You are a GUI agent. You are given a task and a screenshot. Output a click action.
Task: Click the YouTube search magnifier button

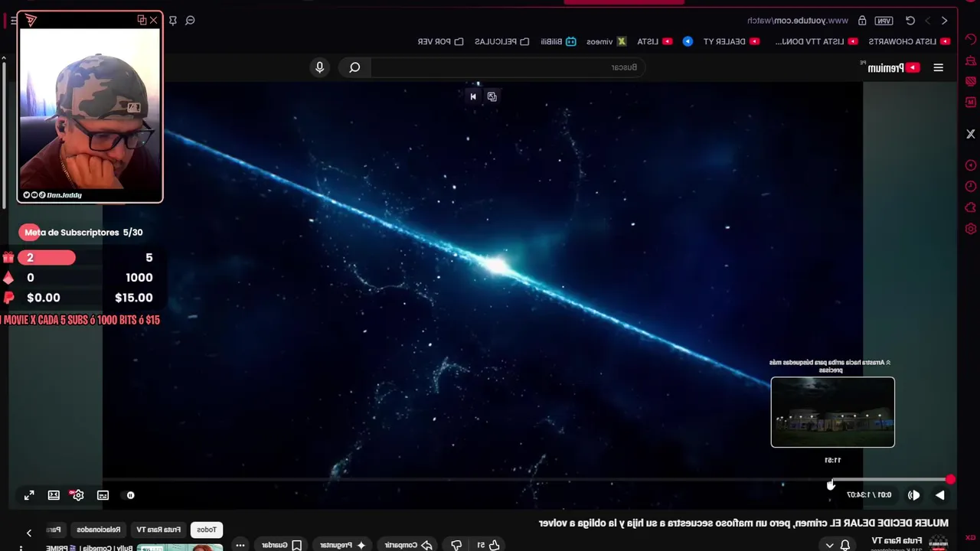pos(354,67)
